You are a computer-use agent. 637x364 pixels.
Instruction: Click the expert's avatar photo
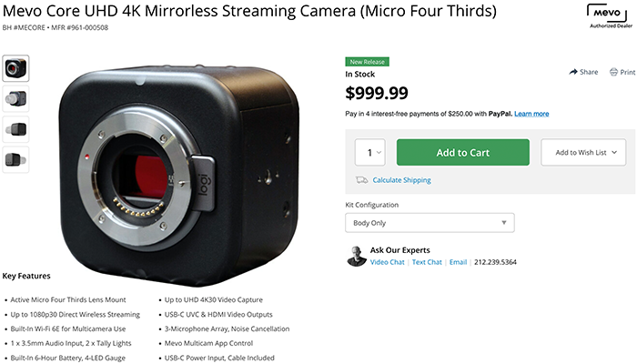pyautogui.click(x=357, y=257)
